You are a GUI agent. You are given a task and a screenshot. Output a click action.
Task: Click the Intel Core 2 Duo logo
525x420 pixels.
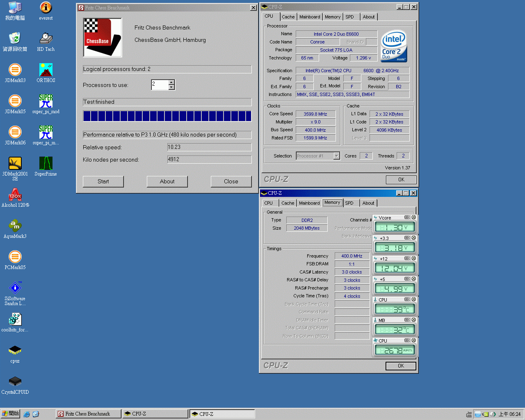coord(394,46)
